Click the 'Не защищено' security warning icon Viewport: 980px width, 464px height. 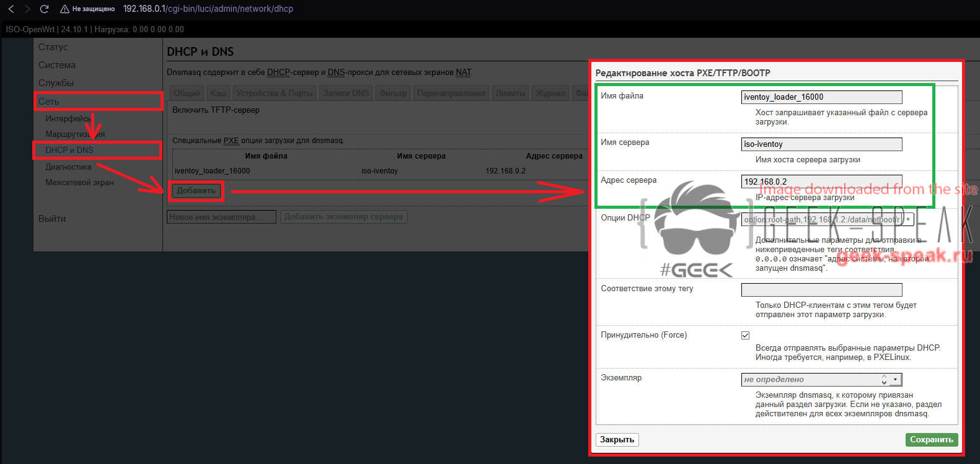(64, 9)
